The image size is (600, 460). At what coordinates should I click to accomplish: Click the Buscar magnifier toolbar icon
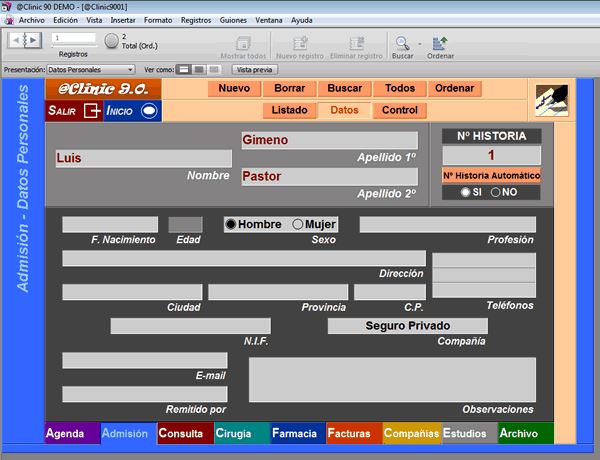(402, 43)
